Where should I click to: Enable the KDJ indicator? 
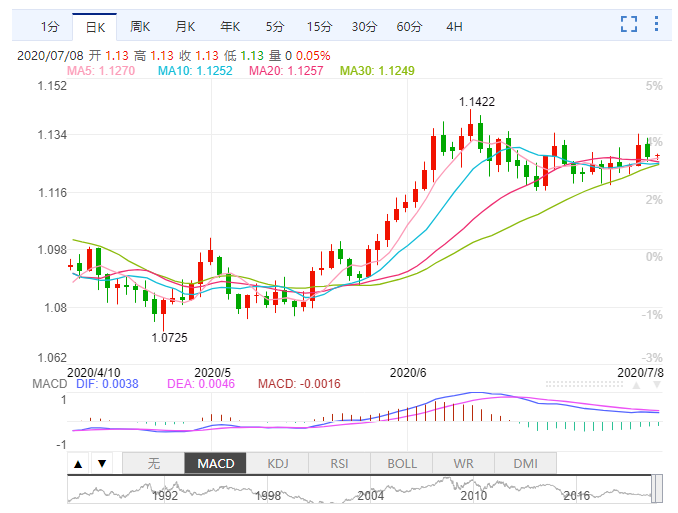point(277,464)
